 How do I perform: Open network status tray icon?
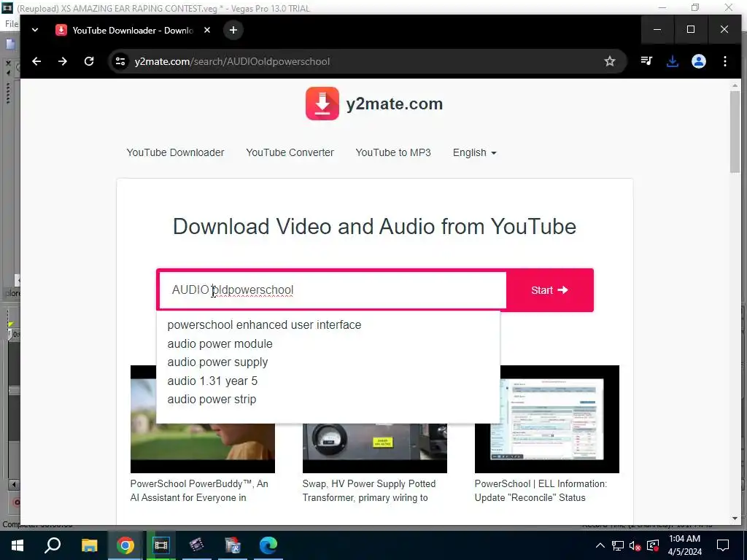[x=618, y=545]
